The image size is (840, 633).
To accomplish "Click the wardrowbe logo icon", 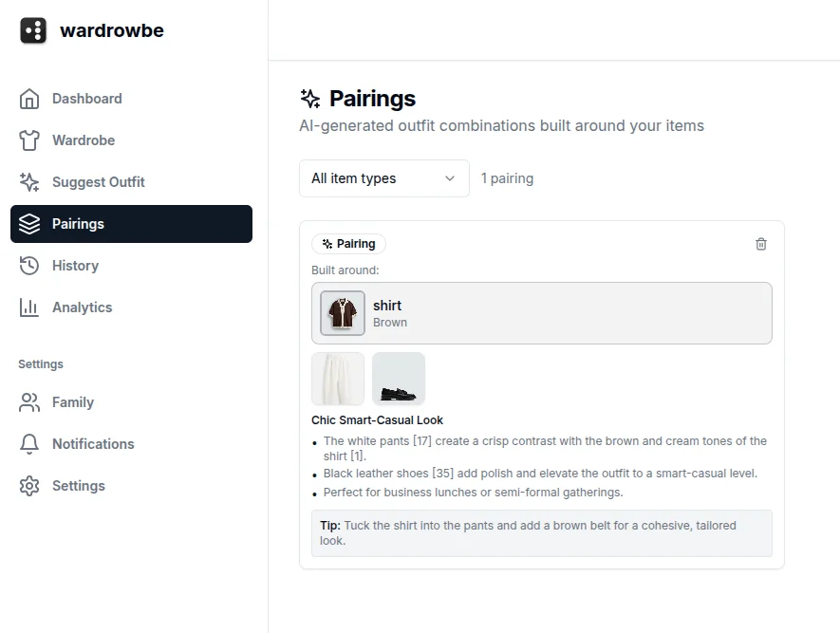I will coord(33,30).
